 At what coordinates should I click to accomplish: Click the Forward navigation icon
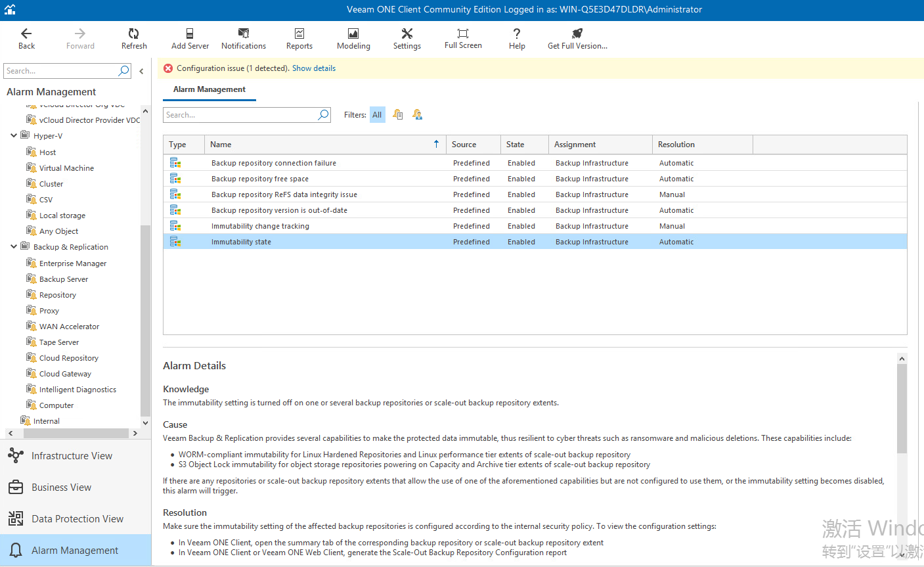(80, 34)
